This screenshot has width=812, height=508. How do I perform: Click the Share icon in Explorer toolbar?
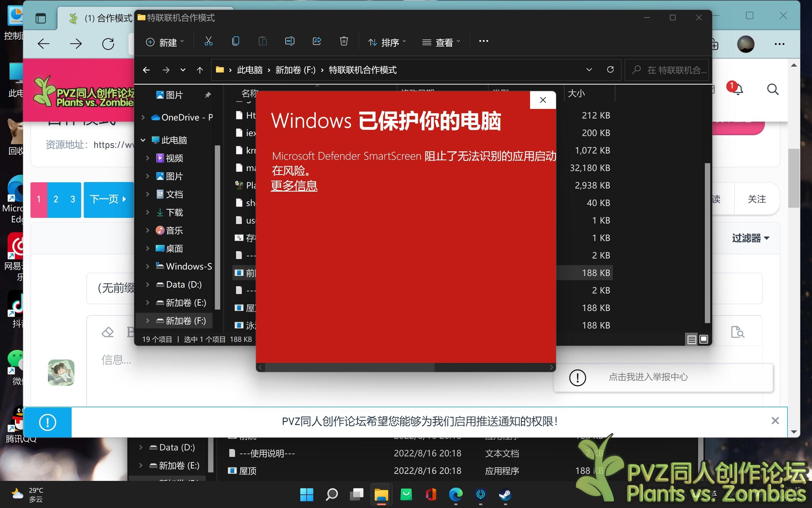tap(317, 41)
